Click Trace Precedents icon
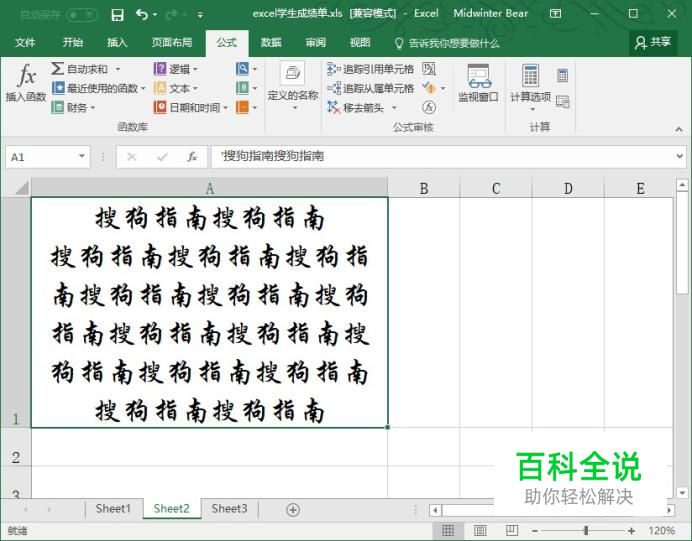This screenshot has height=541, width=692. pyautogui.click(x=334, y=69)
